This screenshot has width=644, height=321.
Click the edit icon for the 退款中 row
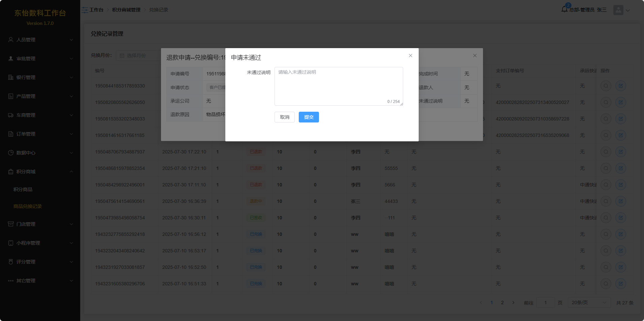[x=620, y=201]
